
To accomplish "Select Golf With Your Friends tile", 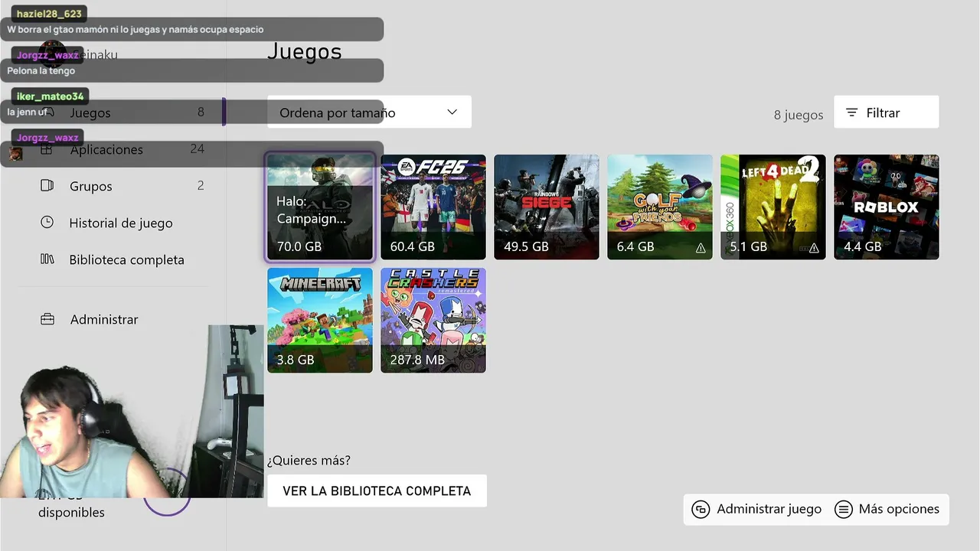I will tap(660, 207).
